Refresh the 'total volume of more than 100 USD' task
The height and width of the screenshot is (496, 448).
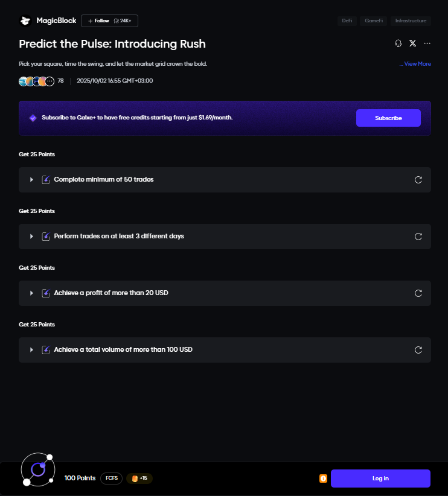click(x=418, y=350)
